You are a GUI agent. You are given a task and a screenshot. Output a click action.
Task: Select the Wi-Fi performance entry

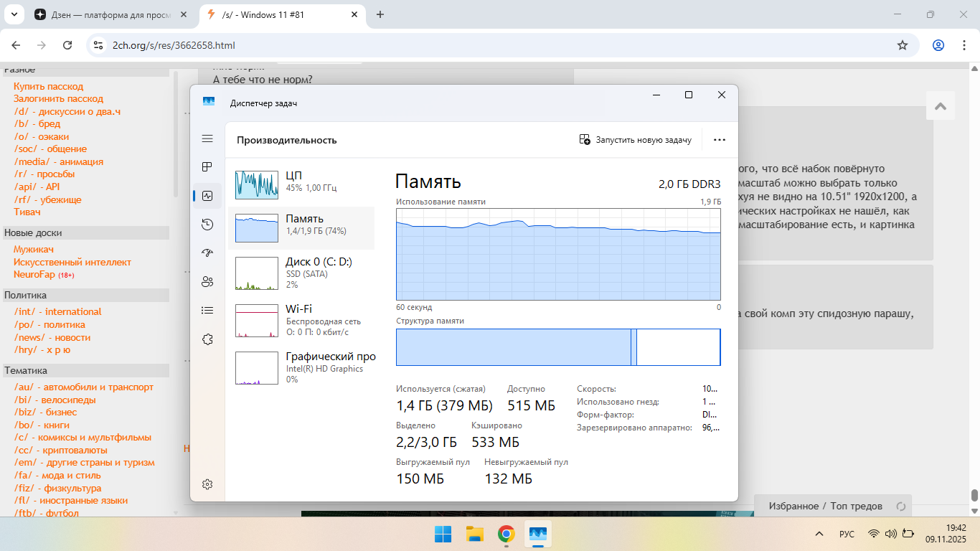(x=301, y=320)
